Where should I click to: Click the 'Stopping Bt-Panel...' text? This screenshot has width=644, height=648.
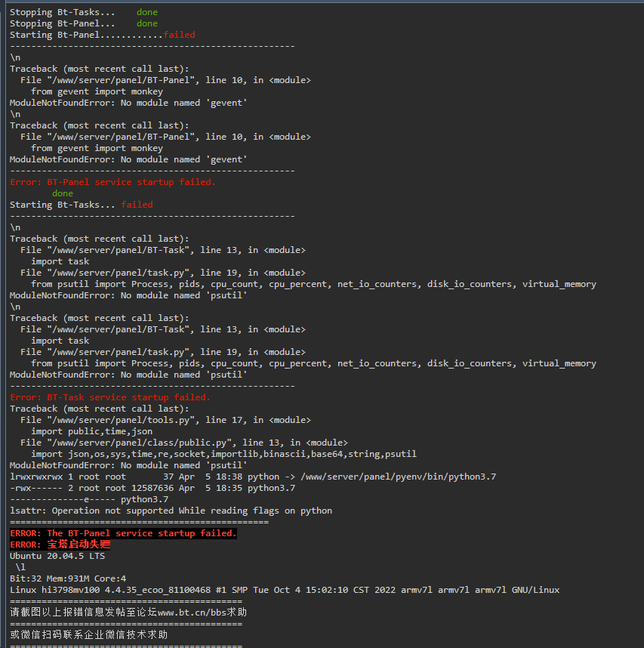coord(63,23)
